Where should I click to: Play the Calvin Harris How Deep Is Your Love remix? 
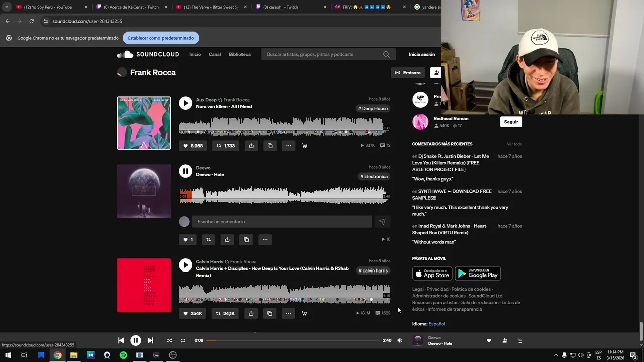[x=185, y=265]
